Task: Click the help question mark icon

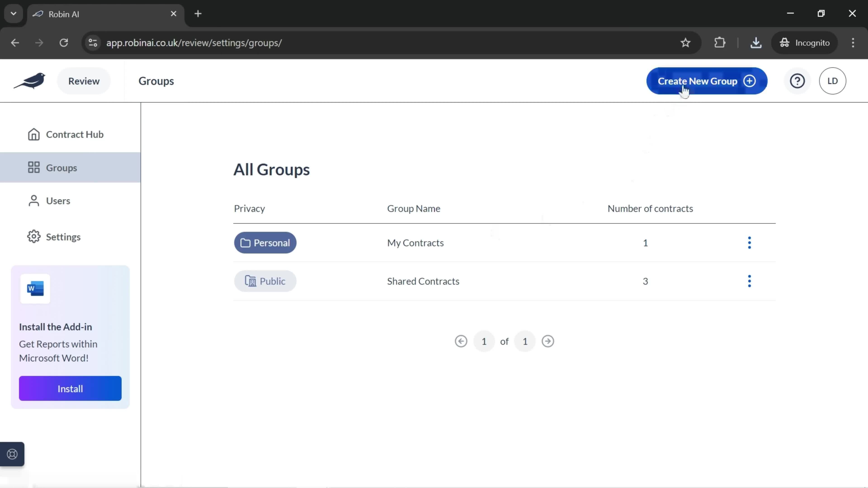Action: coord(798,81)
